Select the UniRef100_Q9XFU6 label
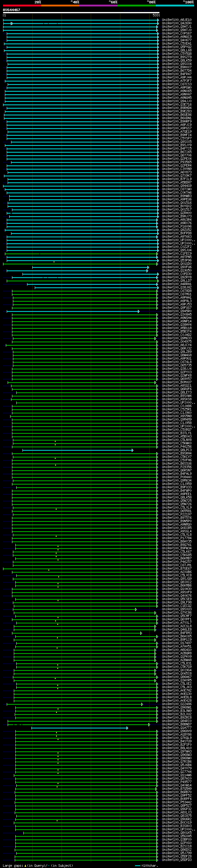Viewport: 197px width, 868px height. coord(177,267)
